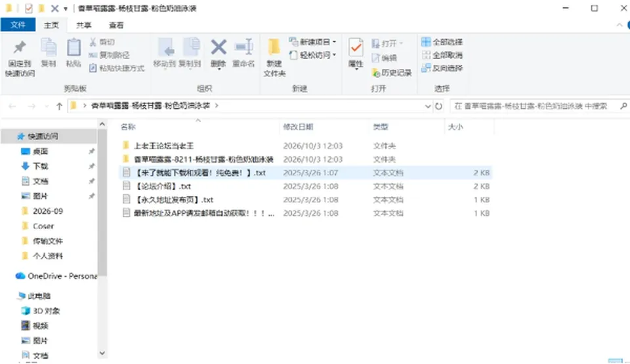630x364 pixels.
Task: Switch to the 查看 tab
Action: click(116, 25)
